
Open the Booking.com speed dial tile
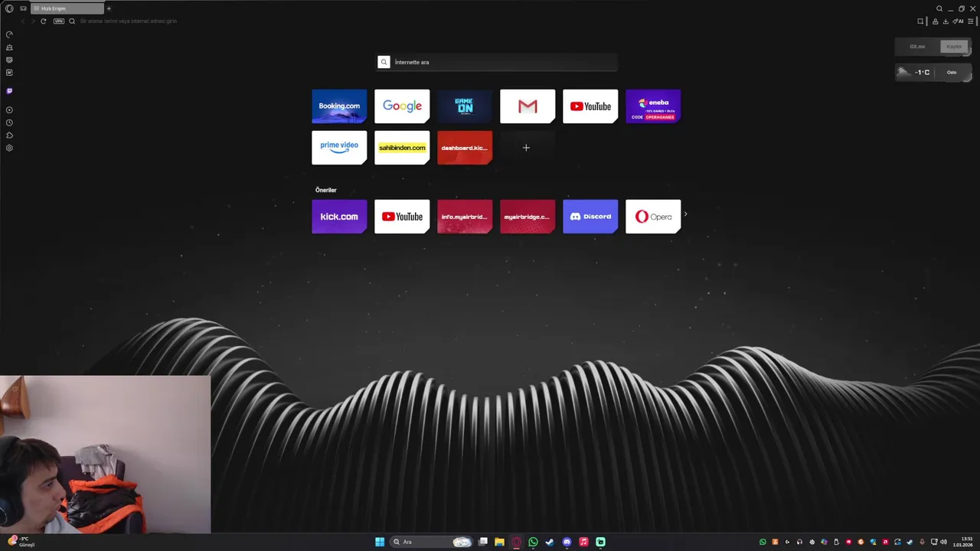click(339, 106)
